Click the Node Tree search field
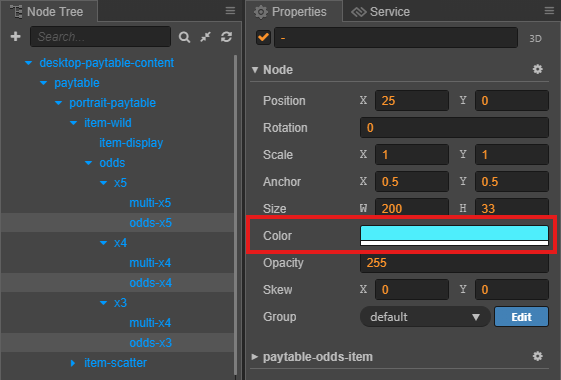This screenshot has width=561, height=380. [101, 36]
